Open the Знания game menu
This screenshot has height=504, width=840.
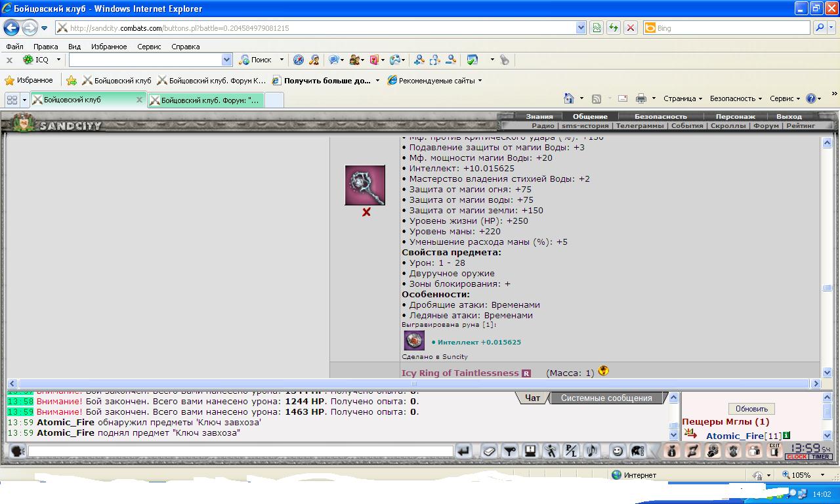click(x=539, y=116)
